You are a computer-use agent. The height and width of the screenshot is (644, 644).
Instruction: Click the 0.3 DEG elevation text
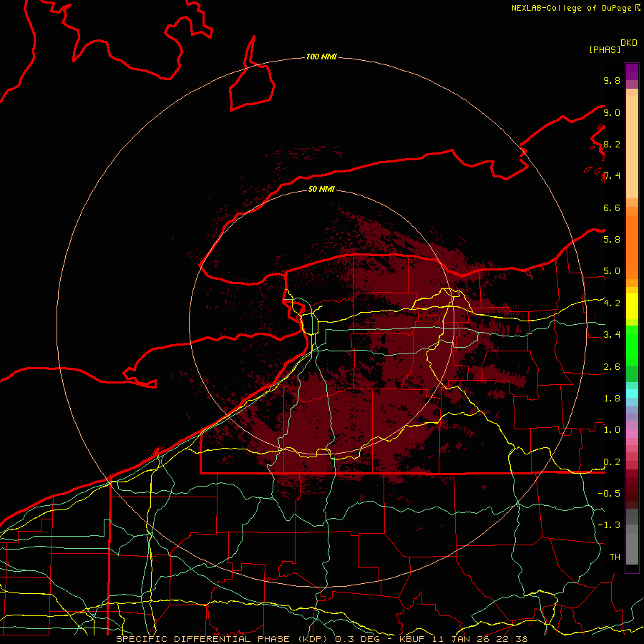coord(357,639)
